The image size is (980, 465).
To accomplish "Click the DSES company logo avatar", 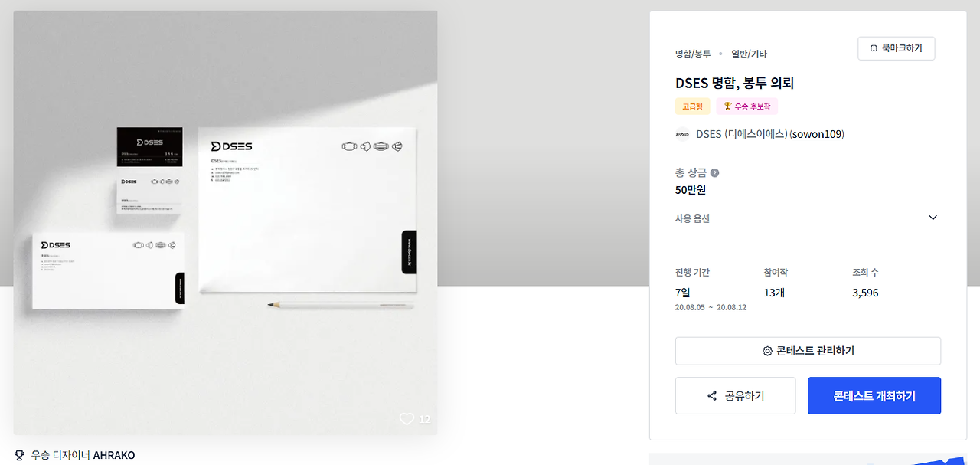I will (x=682, y=134).
